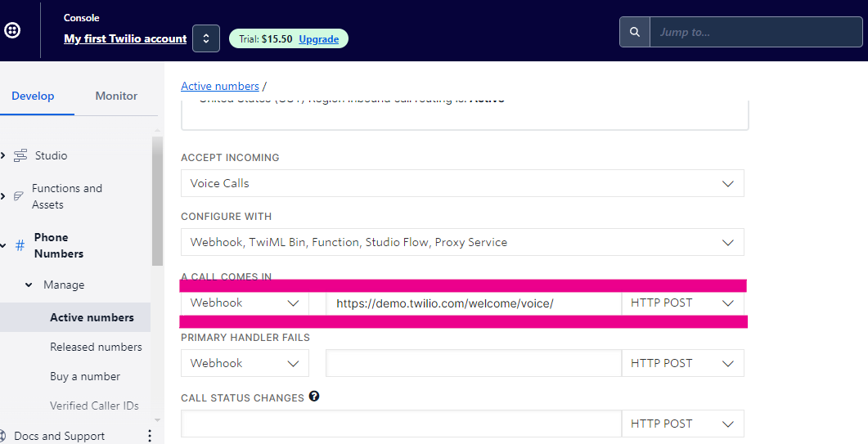Screen dimensions: 868x444
Task: Open the Active numbers breadcrumb link
Action: [x=220, y=86]
